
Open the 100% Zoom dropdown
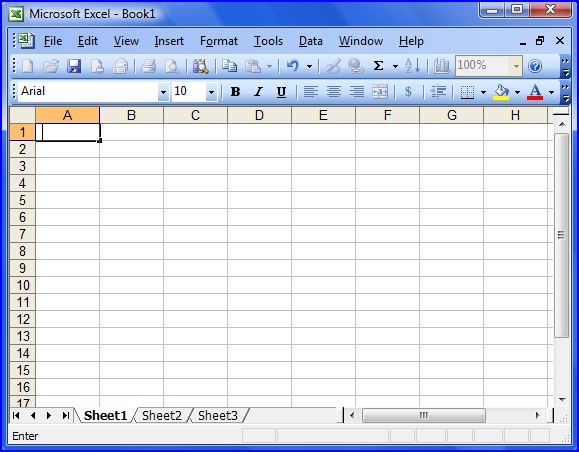pos(516,66)
